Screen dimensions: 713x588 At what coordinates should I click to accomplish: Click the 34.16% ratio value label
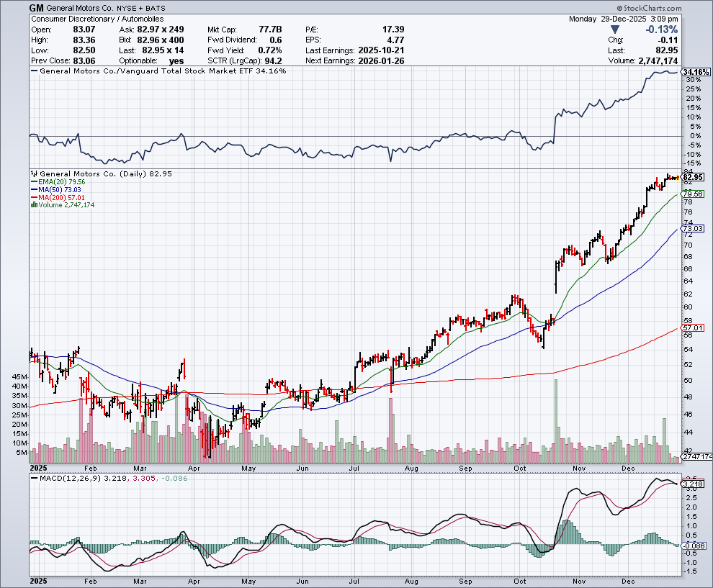click(696, 73)
